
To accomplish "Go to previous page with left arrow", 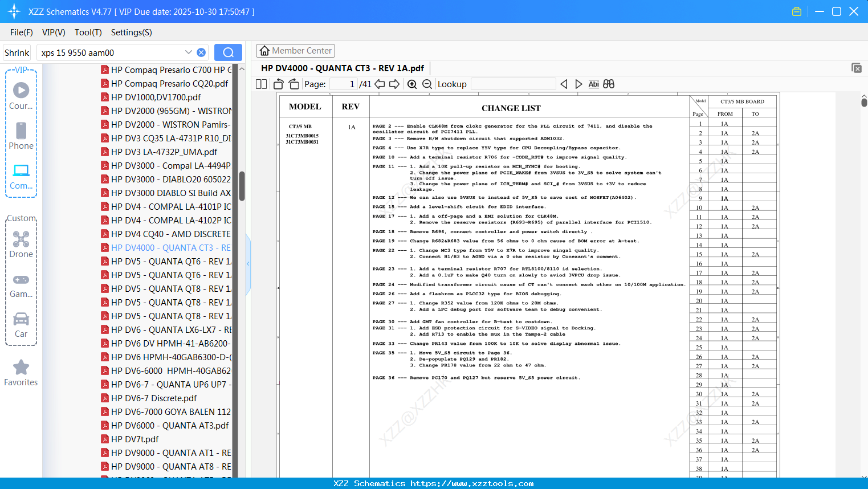I will [x=380, y=84].
